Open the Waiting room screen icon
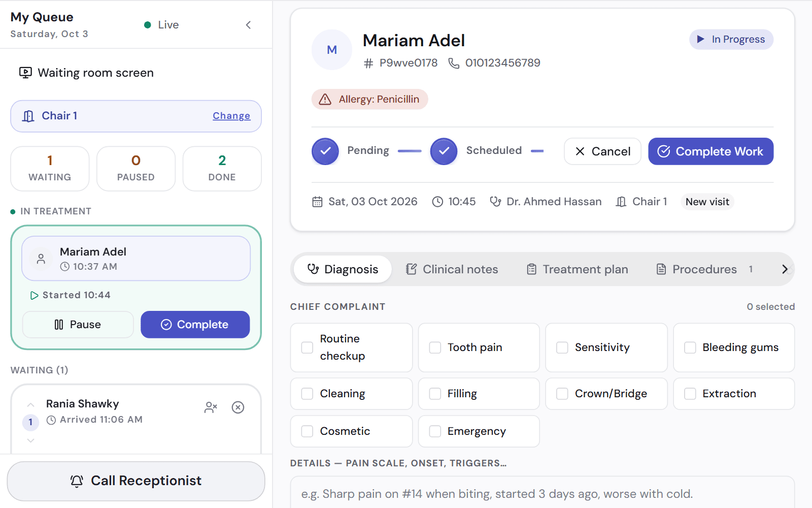 25,73
